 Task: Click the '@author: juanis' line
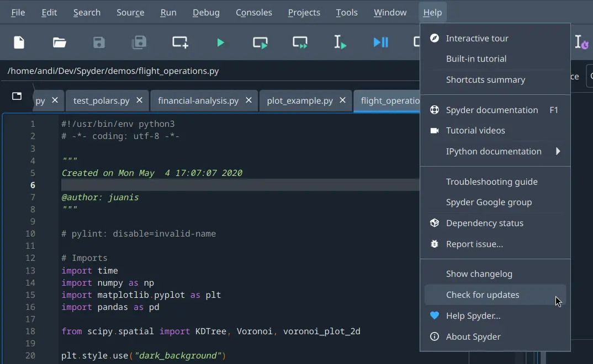coord(100,197)
